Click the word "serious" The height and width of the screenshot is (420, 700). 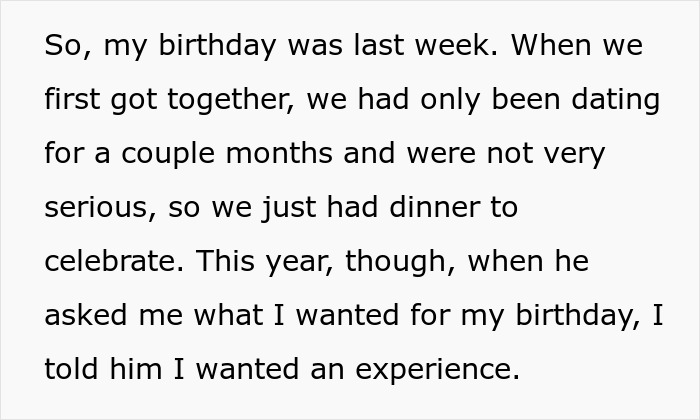96,209
